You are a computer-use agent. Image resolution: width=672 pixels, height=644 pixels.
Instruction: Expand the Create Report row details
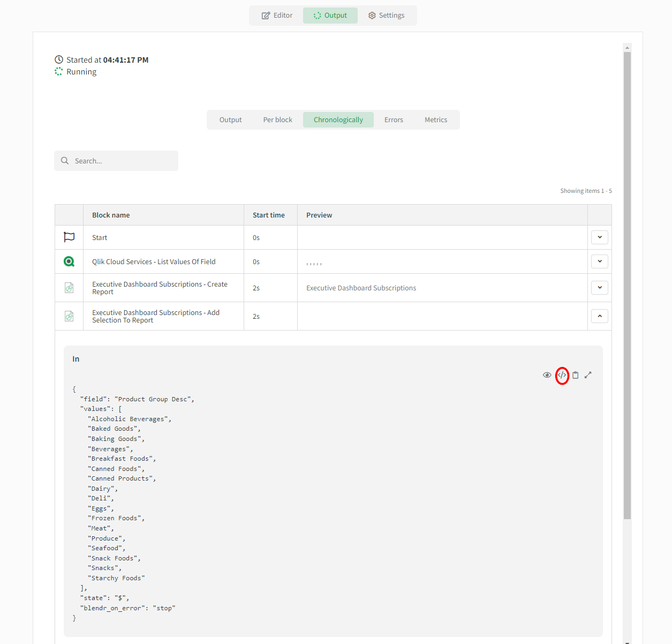point(600,288)
